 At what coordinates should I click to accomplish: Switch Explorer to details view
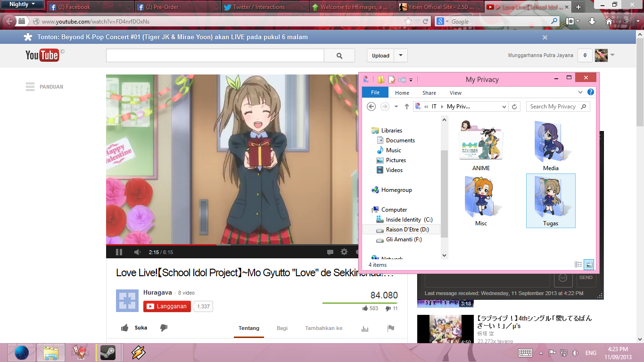pos(578,265)
